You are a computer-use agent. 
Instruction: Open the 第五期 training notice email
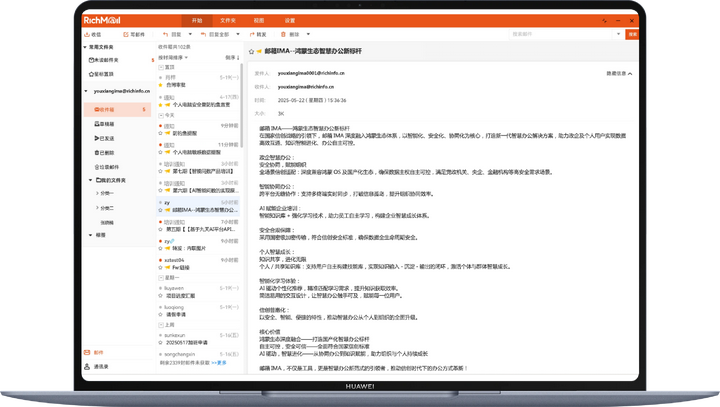[198, 226]
